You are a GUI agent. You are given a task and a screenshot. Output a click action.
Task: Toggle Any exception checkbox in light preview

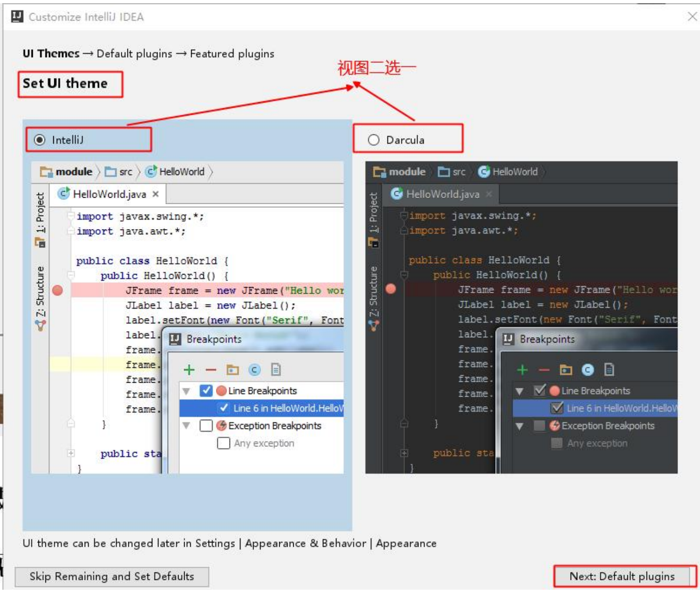click(223, 443)
